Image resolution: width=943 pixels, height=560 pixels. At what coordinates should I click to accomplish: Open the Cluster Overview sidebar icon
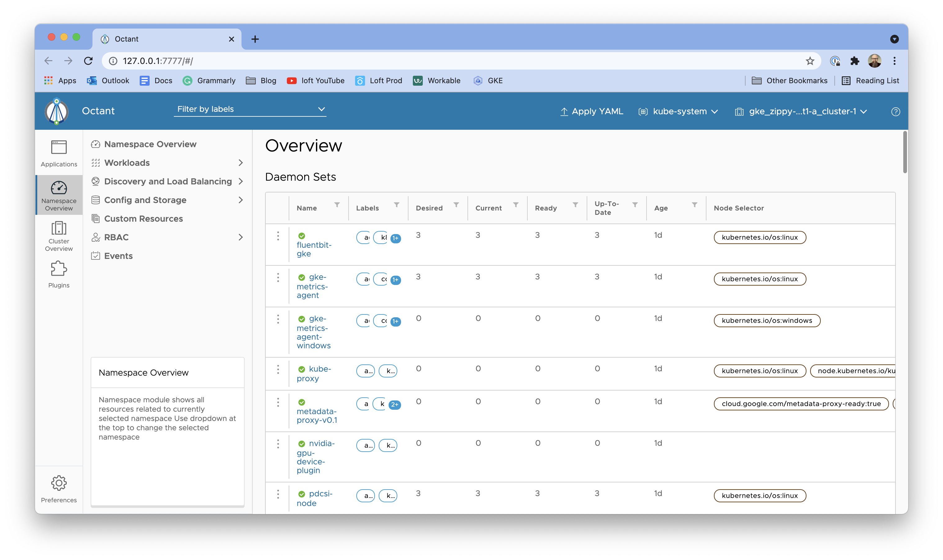(59, 236)
